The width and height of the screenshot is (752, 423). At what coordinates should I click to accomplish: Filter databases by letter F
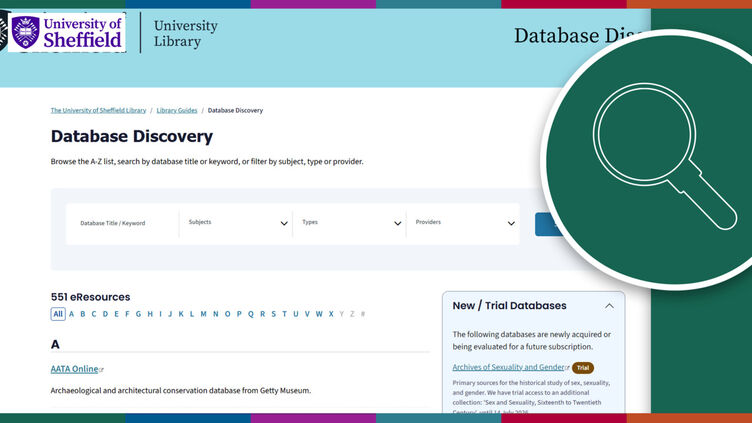click(x=127, y=314)
